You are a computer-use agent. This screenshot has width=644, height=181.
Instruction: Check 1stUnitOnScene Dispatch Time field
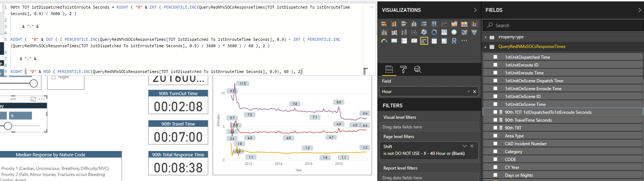click(x=495, y=80)
